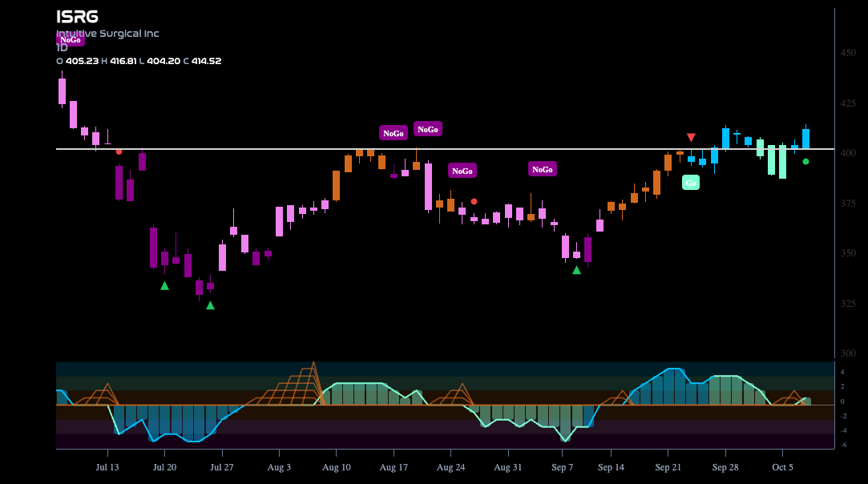Click the Sep 14 date label
Screen dimensions: 868x484
pos(612,467)
